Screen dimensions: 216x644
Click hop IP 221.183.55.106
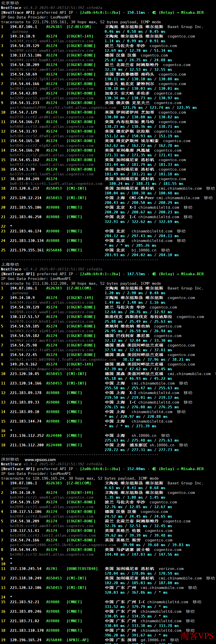26,207
